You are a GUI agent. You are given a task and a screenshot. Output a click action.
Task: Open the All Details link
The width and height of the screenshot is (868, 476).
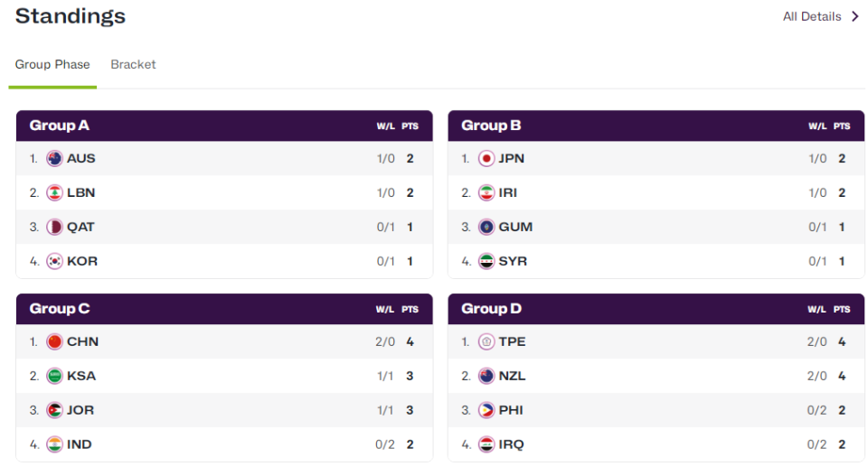click(811, 16)
